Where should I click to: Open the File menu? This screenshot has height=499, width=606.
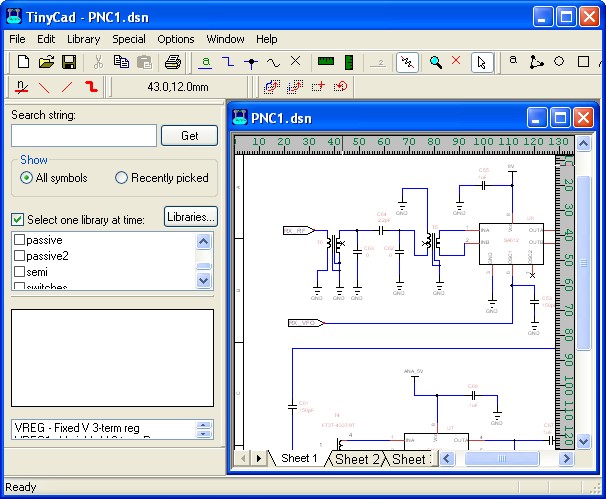tap(17, 39)
